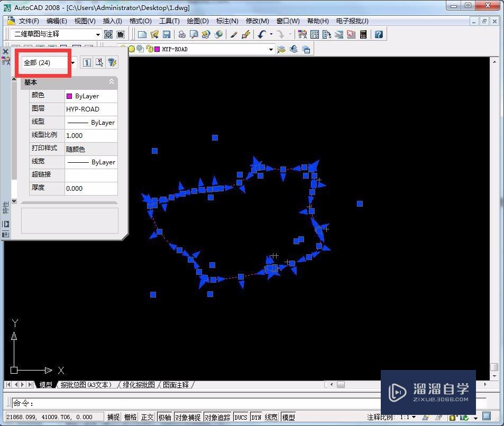
Task: Open Quick Select in the Properties palette
Action: tap(112, 62)
